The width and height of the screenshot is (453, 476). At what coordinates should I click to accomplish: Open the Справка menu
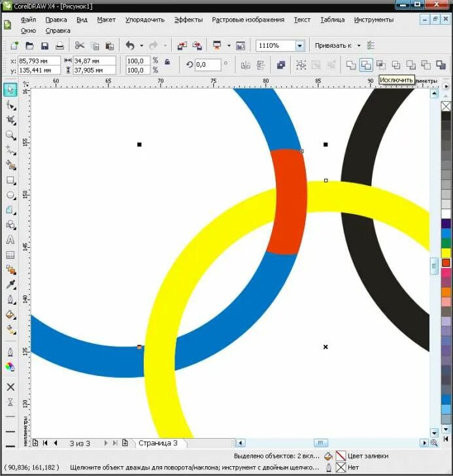click(58, 31)
